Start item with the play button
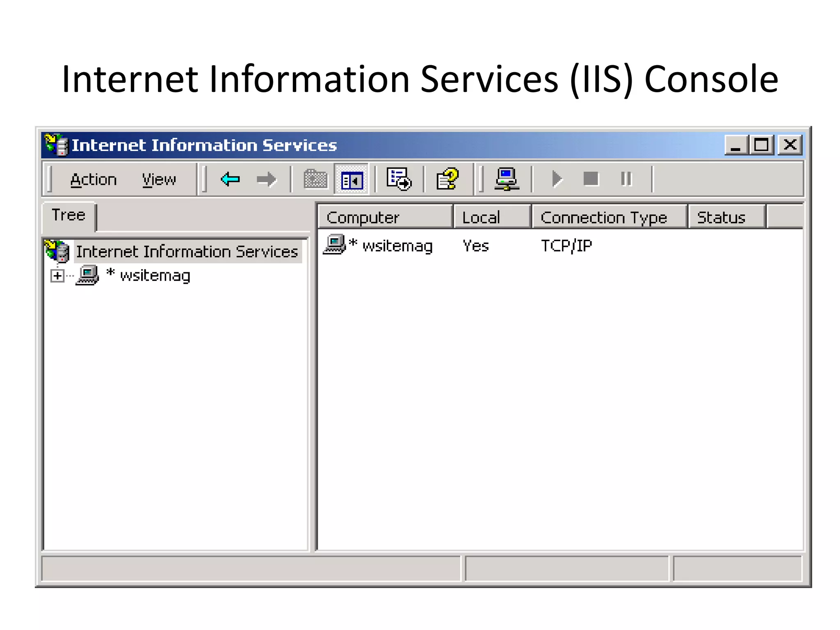 pos(556,179)
